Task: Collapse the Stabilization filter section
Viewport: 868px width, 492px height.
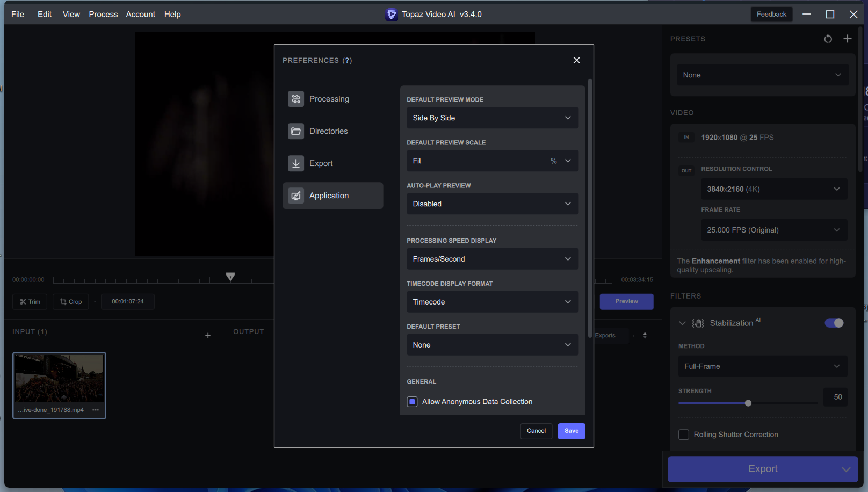Action: point(682,323)
